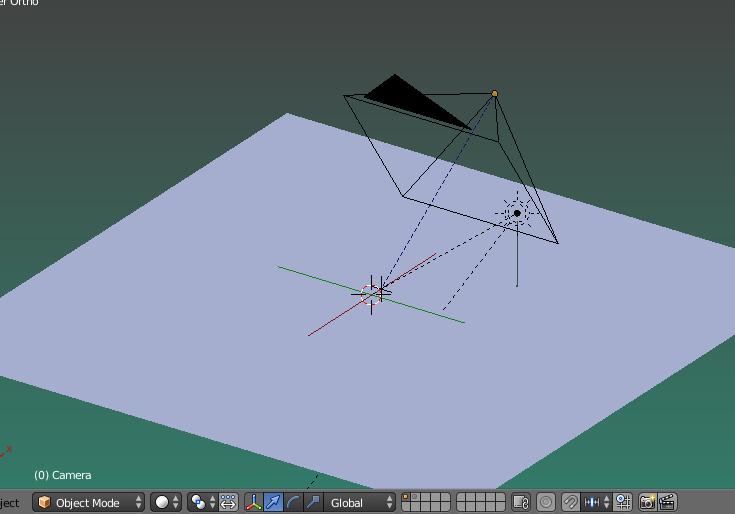This screenshot has width=735, height=514.
Task: Select the lamp object in viewport
Action: pos(517,212)
